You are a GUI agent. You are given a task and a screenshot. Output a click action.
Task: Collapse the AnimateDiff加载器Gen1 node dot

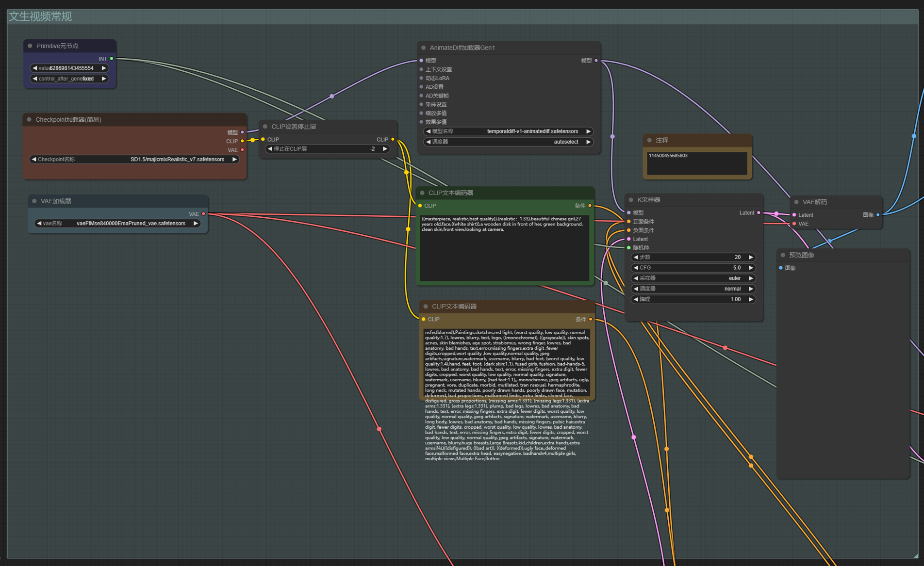point(424,48)
